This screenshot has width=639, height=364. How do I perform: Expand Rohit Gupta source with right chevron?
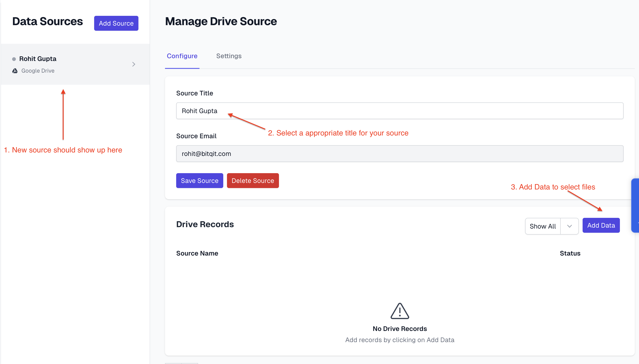pos(134,64)
